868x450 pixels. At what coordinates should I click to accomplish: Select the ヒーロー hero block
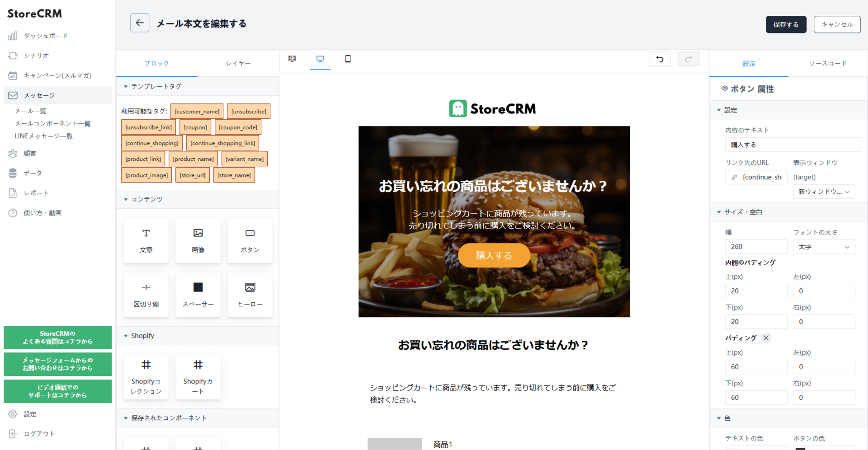250,295
